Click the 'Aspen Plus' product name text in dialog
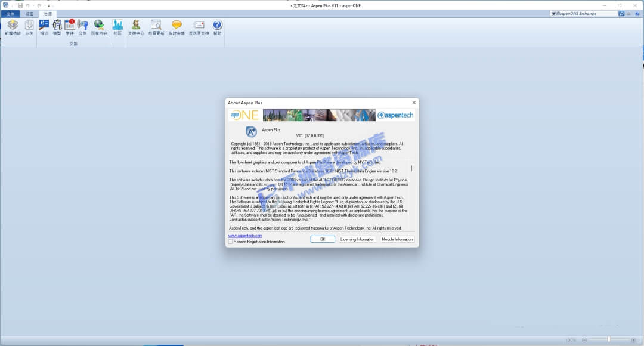Screen dimensions: 644x346 click(271, 130)
